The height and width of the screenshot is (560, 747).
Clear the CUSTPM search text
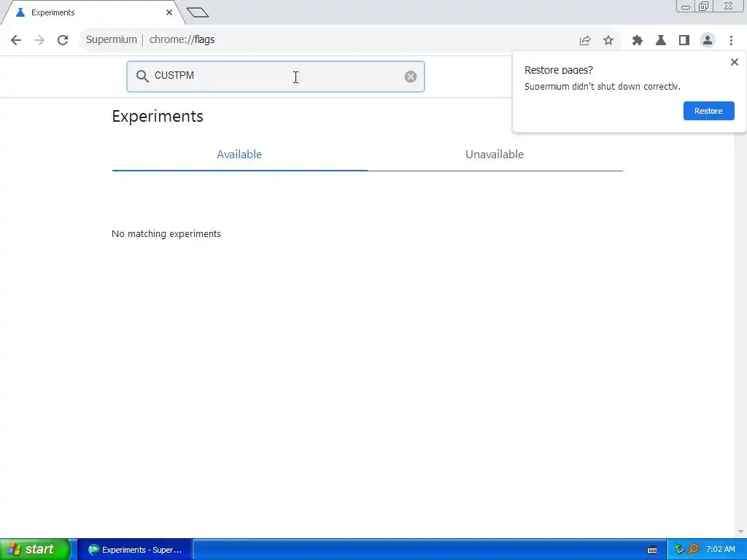coord(411,77)
